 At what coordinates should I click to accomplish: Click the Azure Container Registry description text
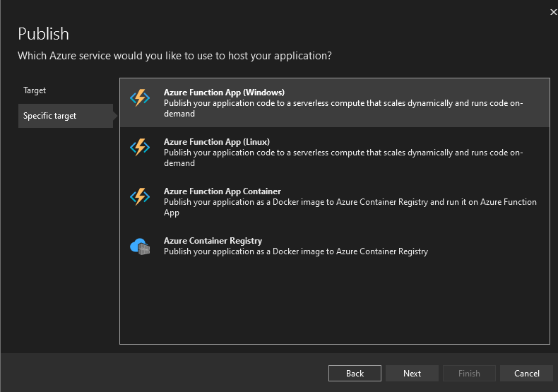click(x=295, y=251)
